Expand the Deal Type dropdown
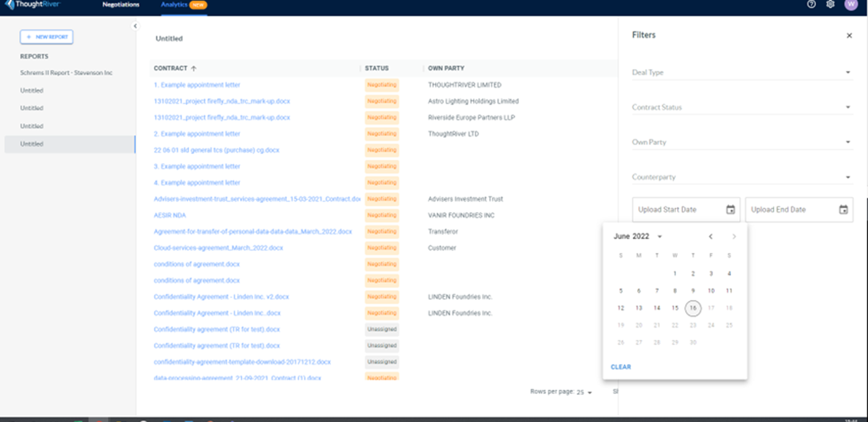Screen dimensions: 868x422 (x=742, y=73)
